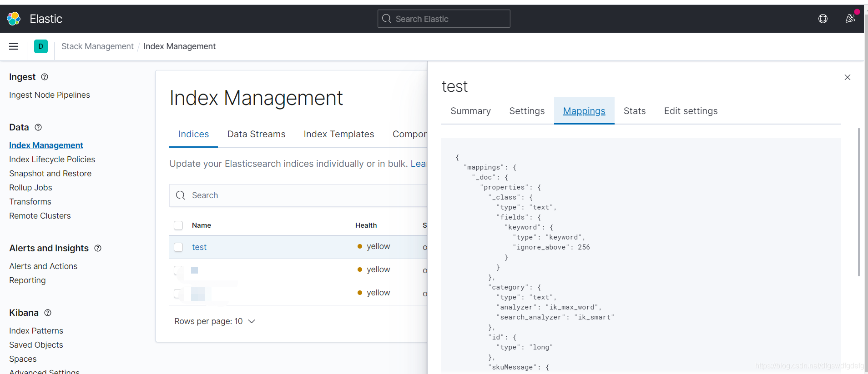Check the third index row checkbox
The image size is (868, 374).
tap(178, 294)
